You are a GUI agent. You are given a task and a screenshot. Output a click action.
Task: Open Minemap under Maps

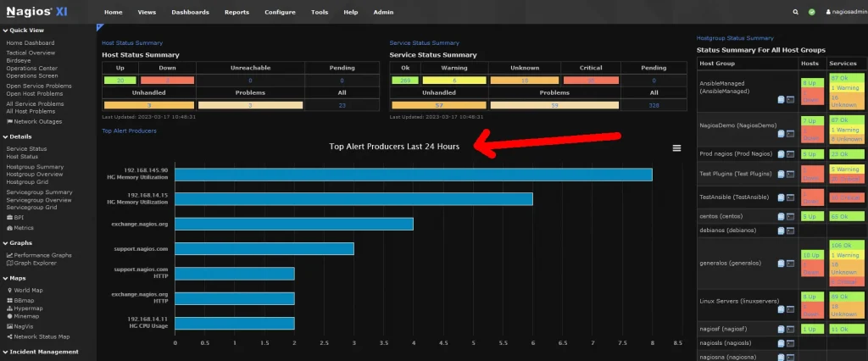tap(24, 315)
